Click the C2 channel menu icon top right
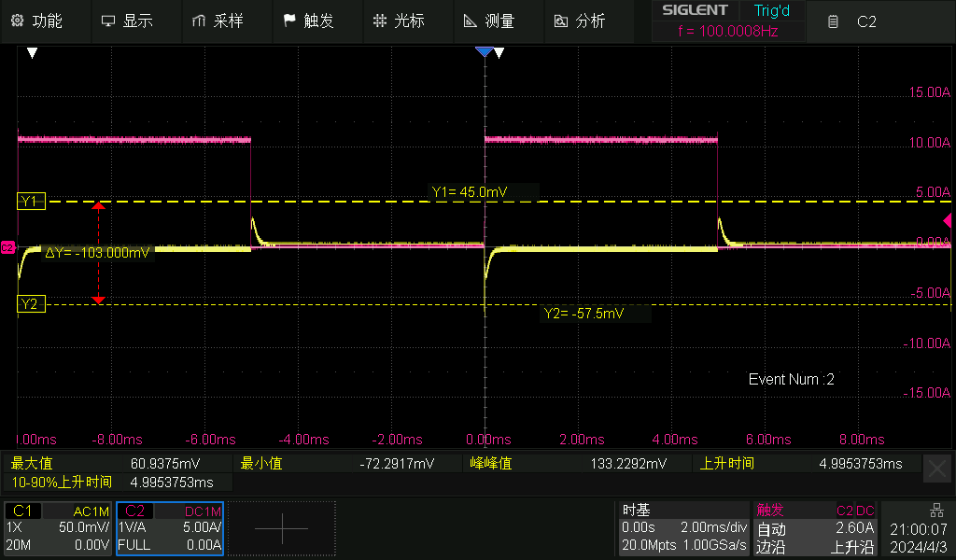The height and width of the screenshot is (560, 956). pos(833,22)
